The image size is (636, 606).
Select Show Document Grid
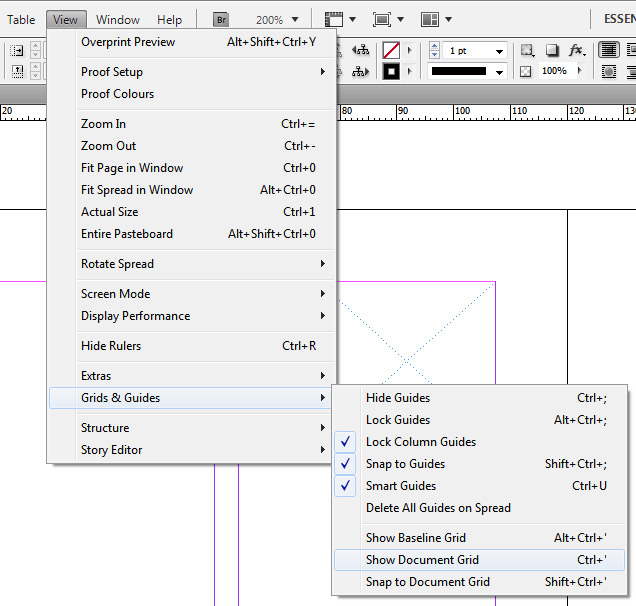(479, 560)
